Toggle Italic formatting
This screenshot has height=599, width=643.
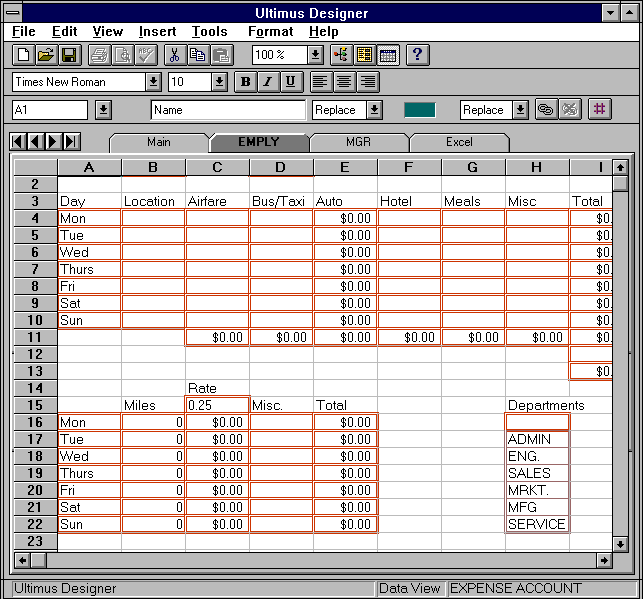(268, 82)
